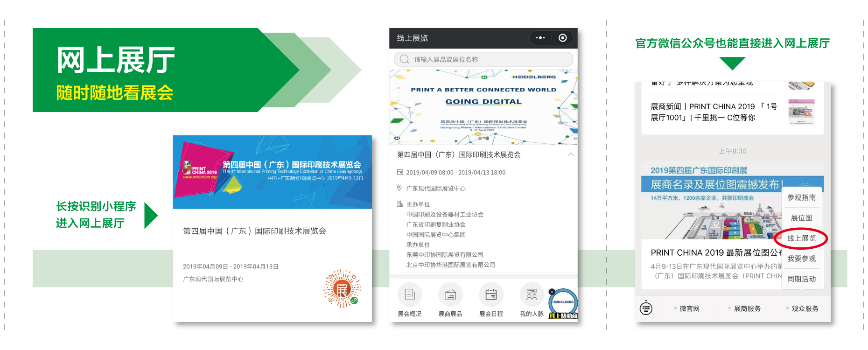
Task: Open PRINT CHINA 2019 最新展位图 article title
Action: coord(716,252)
